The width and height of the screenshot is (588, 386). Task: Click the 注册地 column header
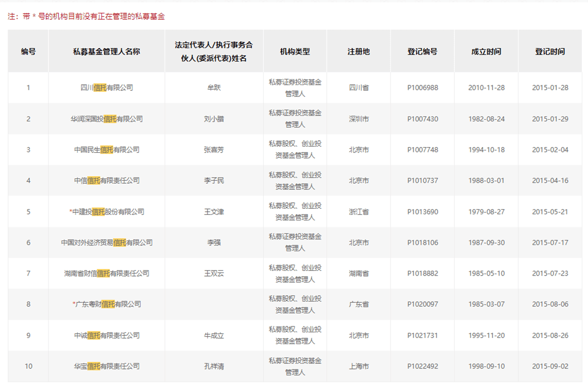(x=359, y=52)
